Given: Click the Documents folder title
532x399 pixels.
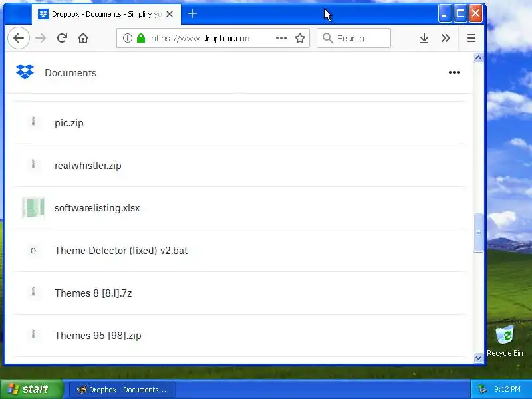Looking at the screenshot, I should [x=70, y=73].
